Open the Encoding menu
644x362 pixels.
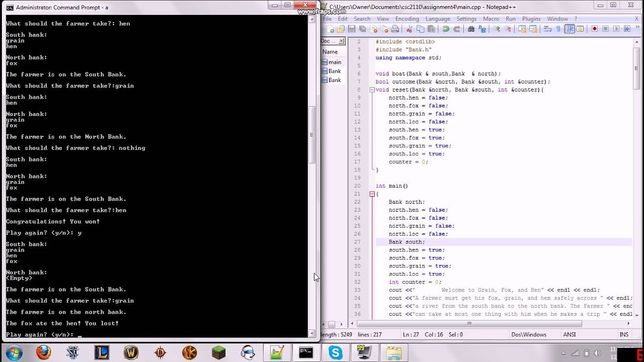407,19
